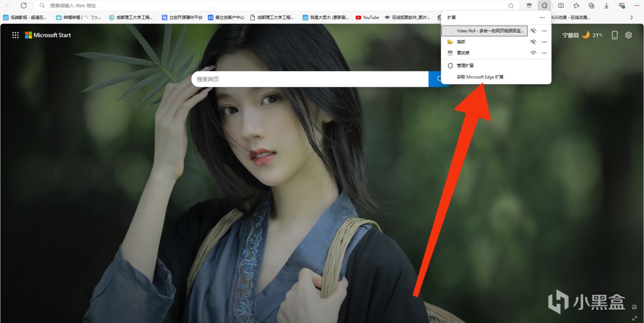Image resolution: width=644 pixels, height=323 pixels.
Task: Click the 篡改猴 toolbar icon left of Extensions
Action: pos(529,6)
